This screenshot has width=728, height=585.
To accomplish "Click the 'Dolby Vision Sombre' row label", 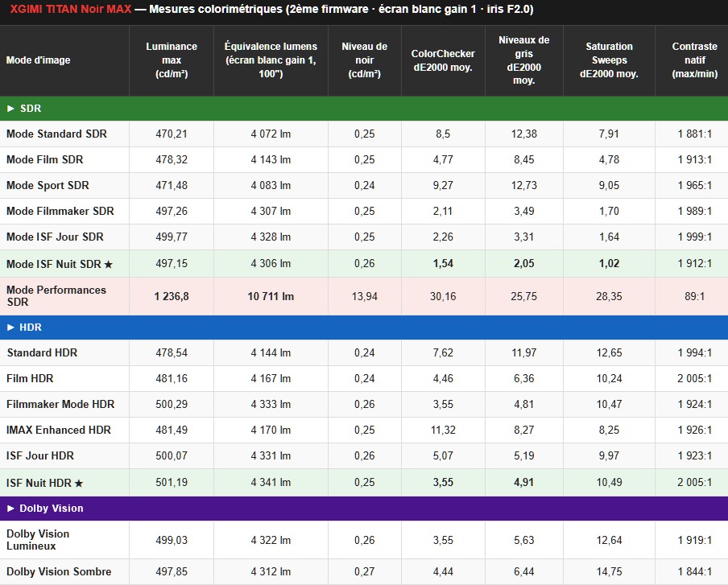I will 59,572.
